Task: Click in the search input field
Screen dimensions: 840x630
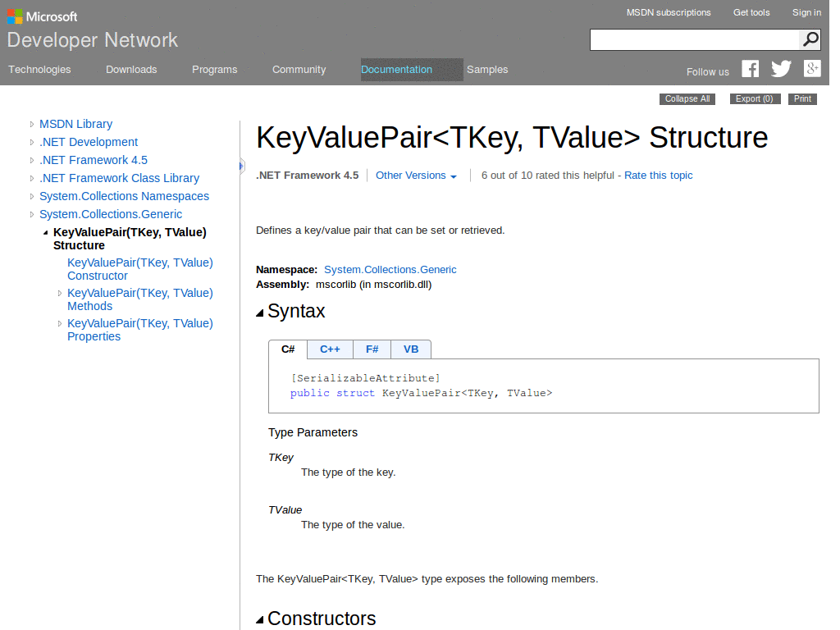Action: [x=694, y=39]
